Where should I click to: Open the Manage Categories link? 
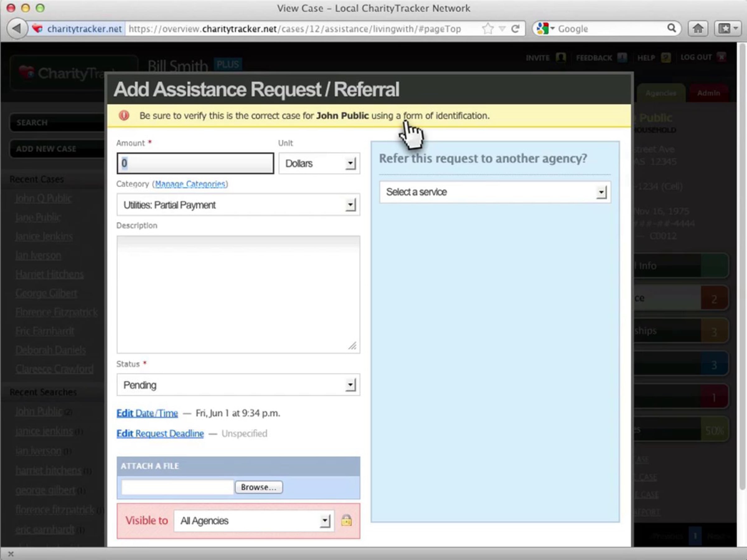pyautogui.click(x=190, y=184)
